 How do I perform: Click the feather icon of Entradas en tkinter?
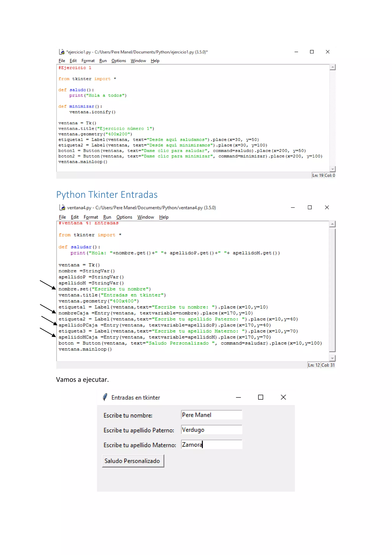105,397
